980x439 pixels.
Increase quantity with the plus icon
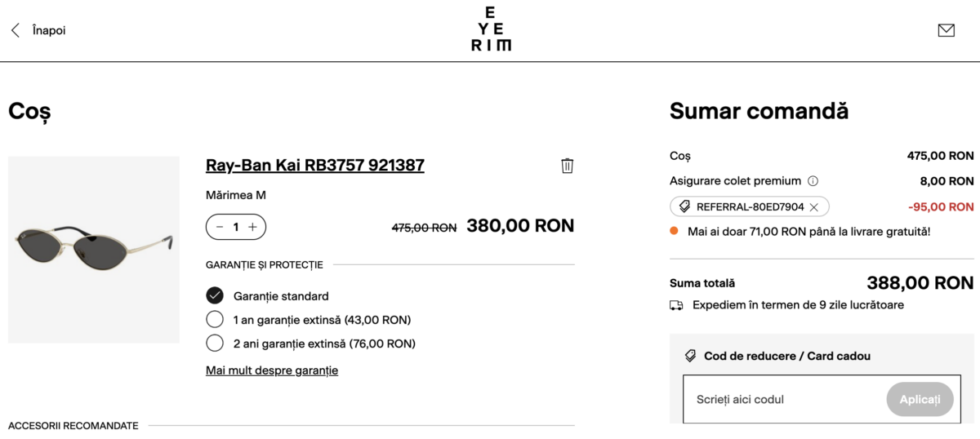click(x=253, y=227)
